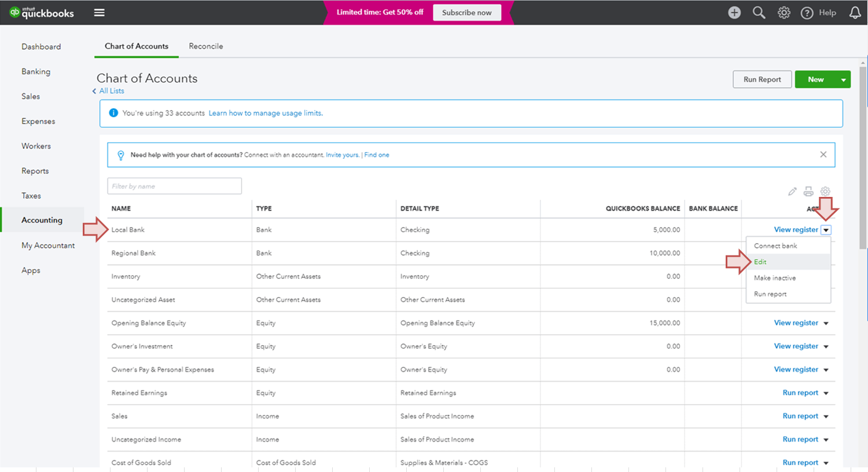Viewport: 868px width, 472px height.
Task: Open New button dropdown arrow
Action: (843, 80)
